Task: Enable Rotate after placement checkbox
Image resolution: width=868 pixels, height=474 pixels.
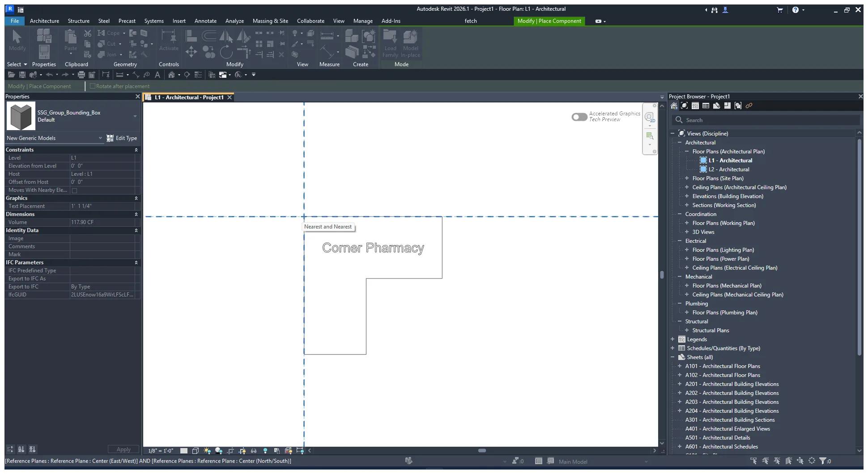Action: coord(93,86)
